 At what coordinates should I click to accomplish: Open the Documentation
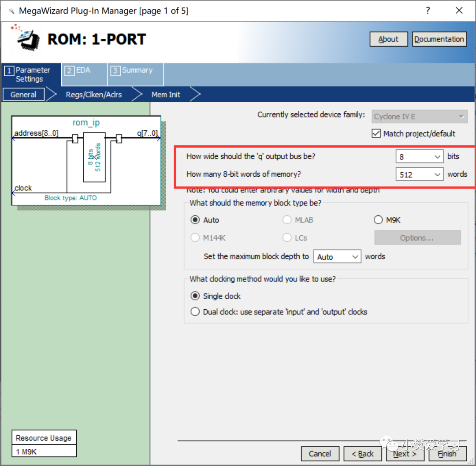439,39
